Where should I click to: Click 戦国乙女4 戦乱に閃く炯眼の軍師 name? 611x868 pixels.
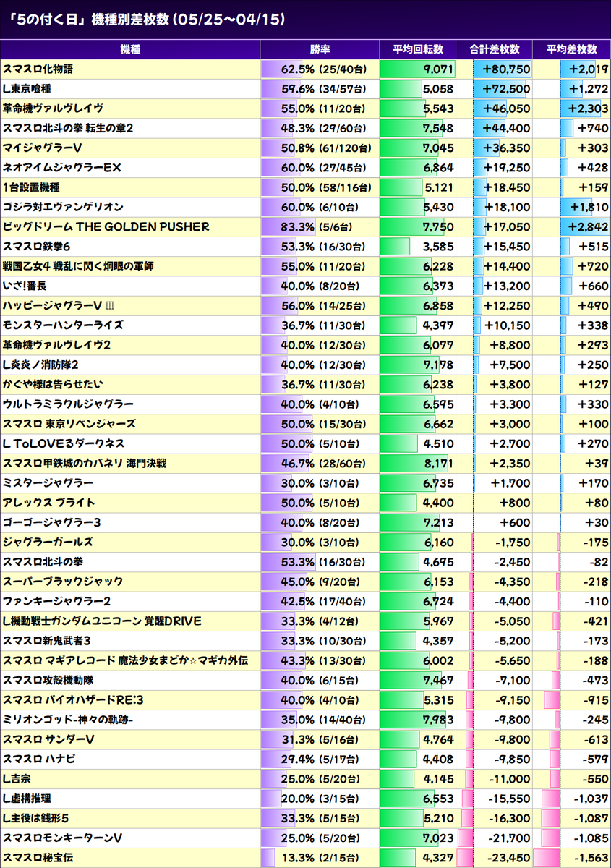pos(78,266)
